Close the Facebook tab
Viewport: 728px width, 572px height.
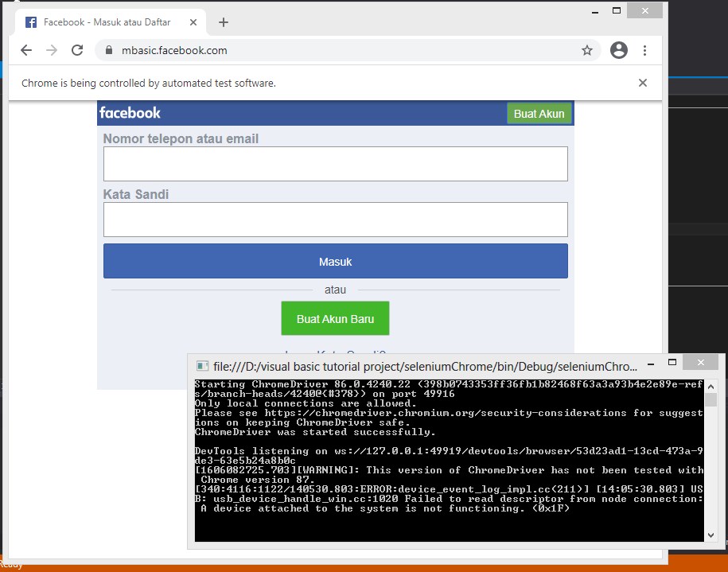tap(193, 22)
